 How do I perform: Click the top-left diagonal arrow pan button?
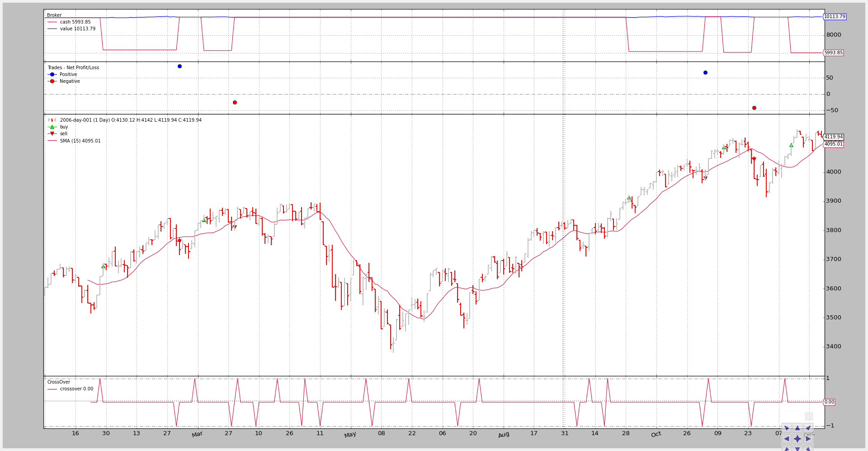787,428
